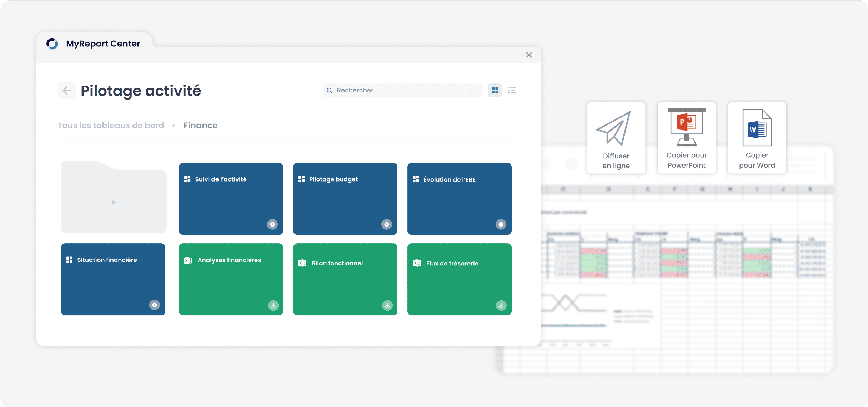Click dashboard icon on Situation financière

[69, 260]
